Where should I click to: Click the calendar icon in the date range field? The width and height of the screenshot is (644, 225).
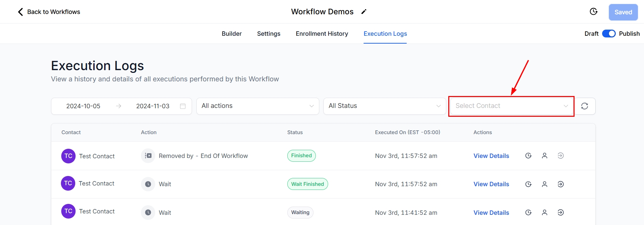click(x=183, y=106)
